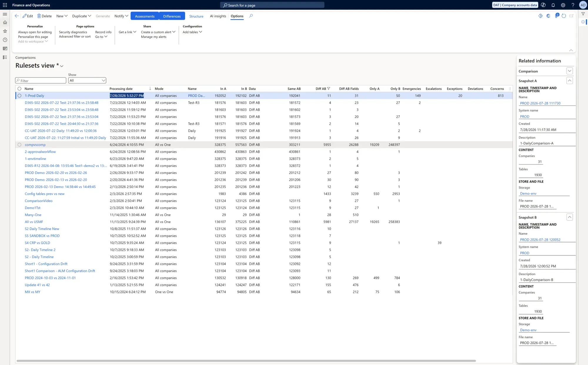Click Manage my alerts

[x=153, y=37]
